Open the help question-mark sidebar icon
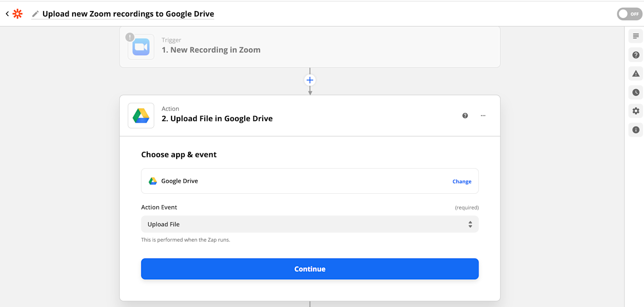The image size is (644, 307). [636, 55]
